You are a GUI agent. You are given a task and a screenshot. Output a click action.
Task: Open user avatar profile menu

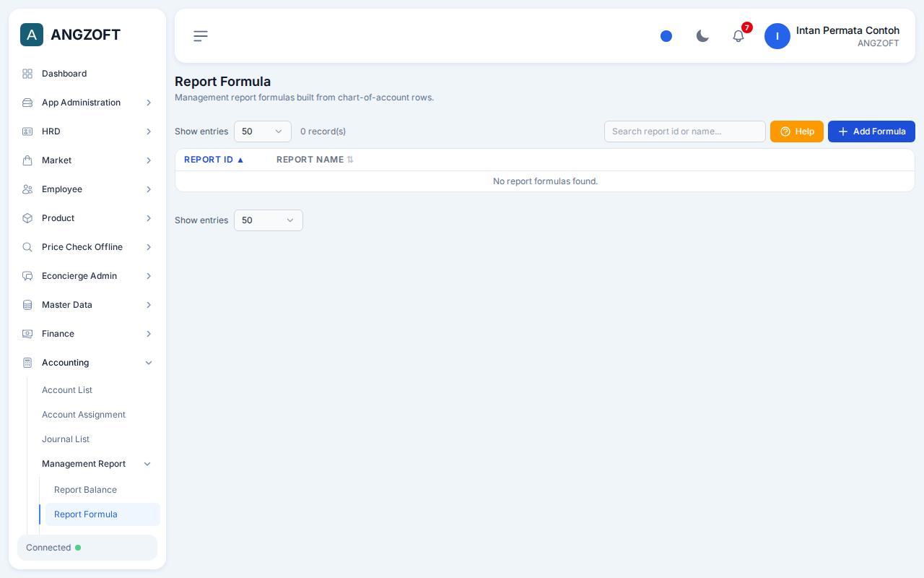[777, 36]
